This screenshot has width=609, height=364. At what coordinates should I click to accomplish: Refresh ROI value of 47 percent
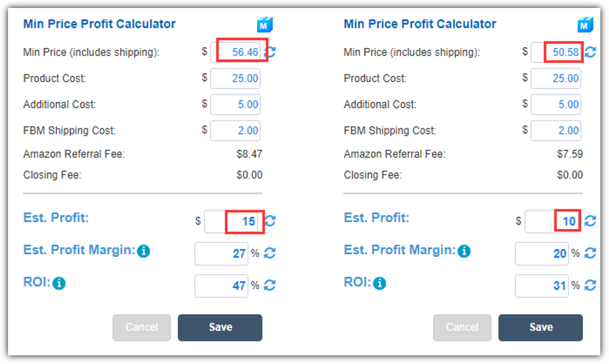270,285
